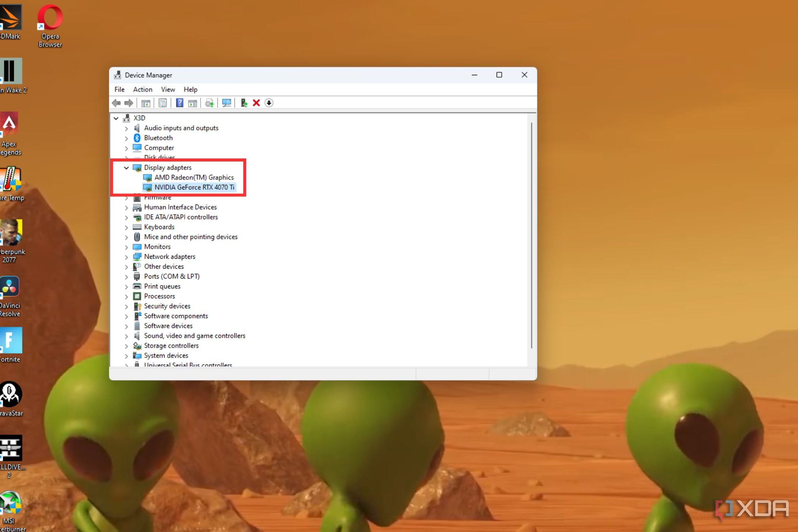Select AMD Radeon TM Graphics adapter

pyautogui.click(x=194, y=177)
